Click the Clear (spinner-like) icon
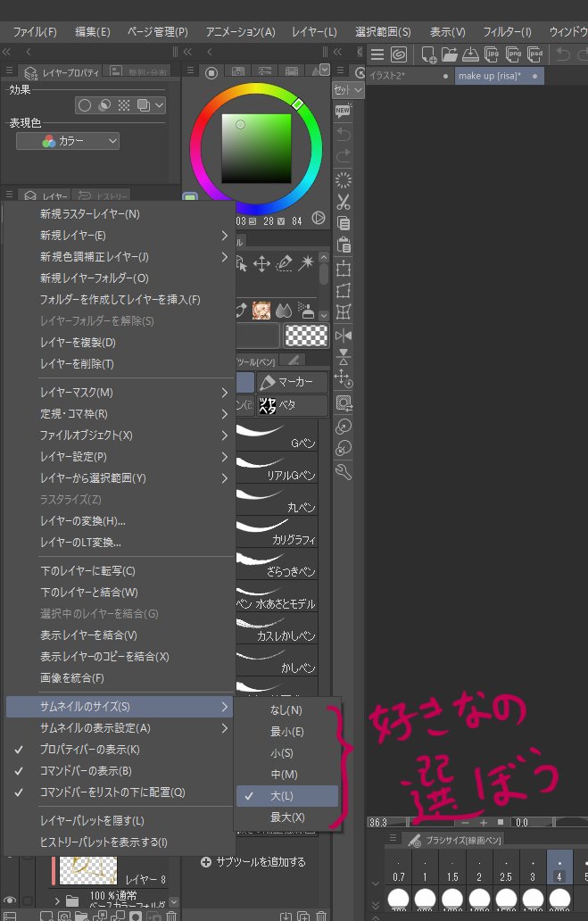 (343, 180)
